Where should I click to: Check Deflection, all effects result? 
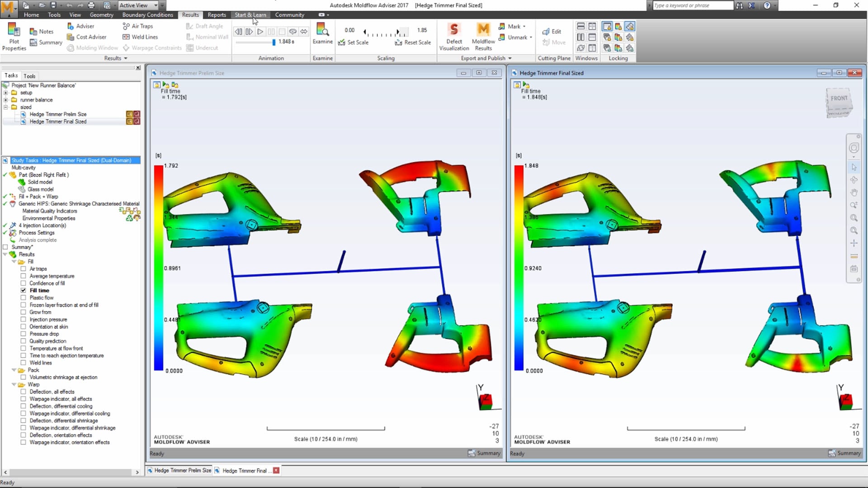coord(23,392)
